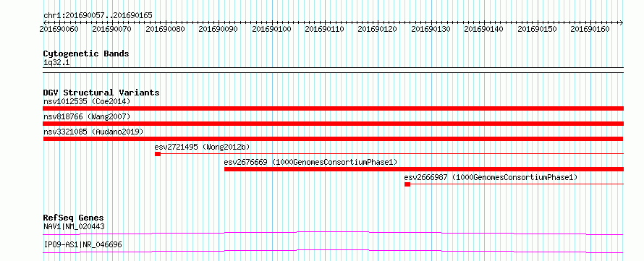Viewport: 644px width, 261px height.
Task: Select the nsv818766 (Wang2007) red variant bar
Action: point(334,124)
